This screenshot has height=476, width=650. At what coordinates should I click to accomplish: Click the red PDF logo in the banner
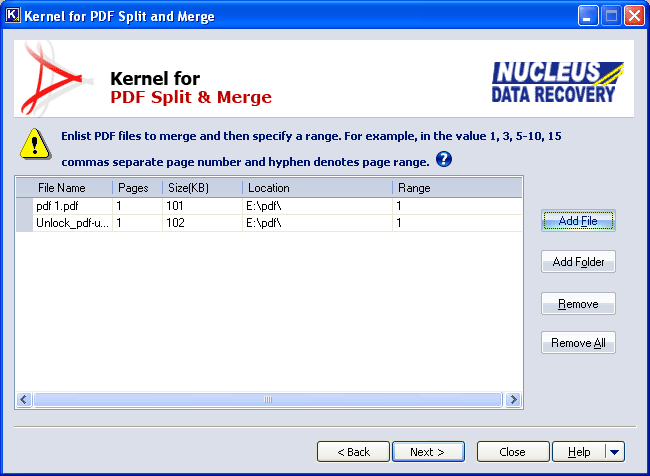click(x=53, y=78)
